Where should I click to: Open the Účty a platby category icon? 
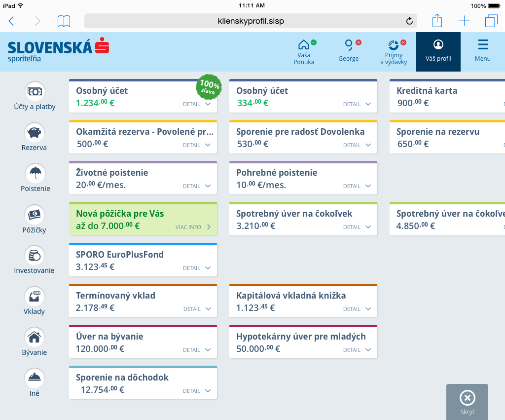tap(35, 91)
